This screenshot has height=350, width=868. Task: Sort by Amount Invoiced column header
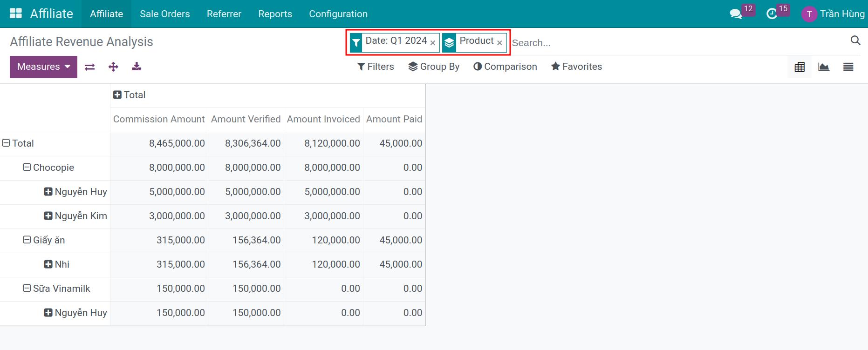(323, 119)
